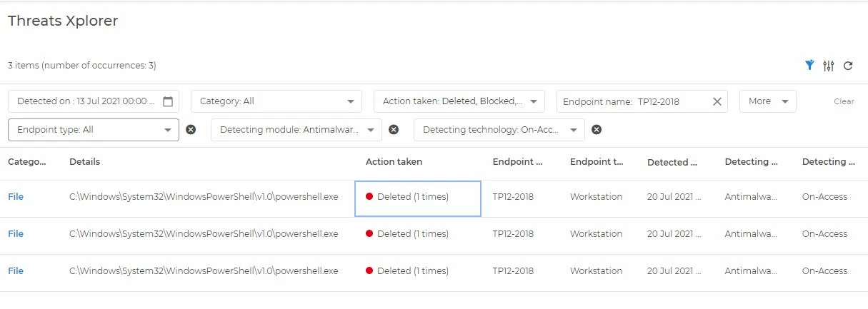Open the Endpoint type: All dropdown
Screen dimensions: 868x309
[94, 130]
